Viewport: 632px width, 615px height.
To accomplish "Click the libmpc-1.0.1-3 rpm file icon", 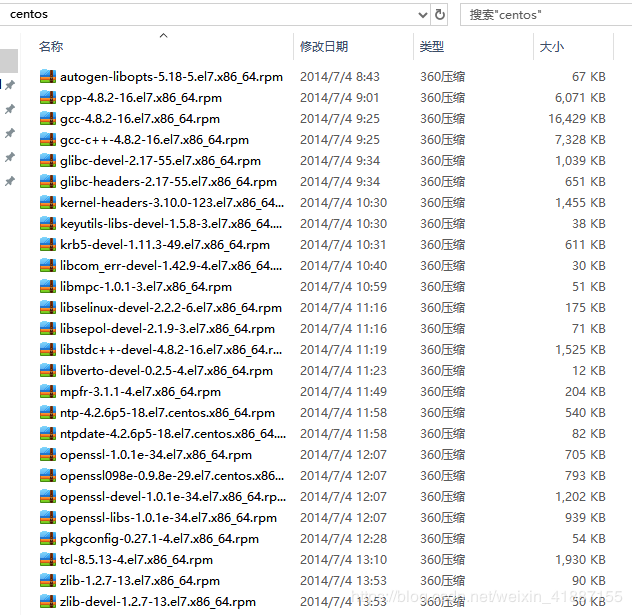I will (x=48, y=286).
